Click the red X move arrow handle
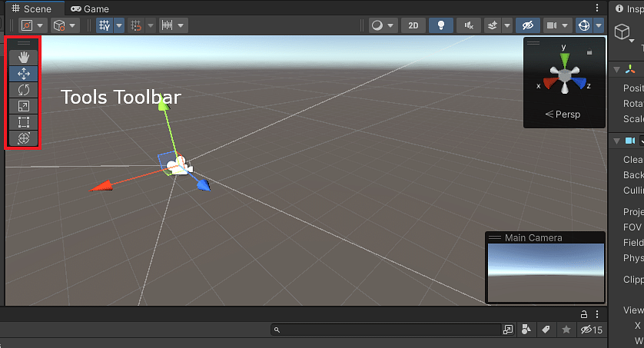Screen dimensions: 644x348 tap(101, 186)
